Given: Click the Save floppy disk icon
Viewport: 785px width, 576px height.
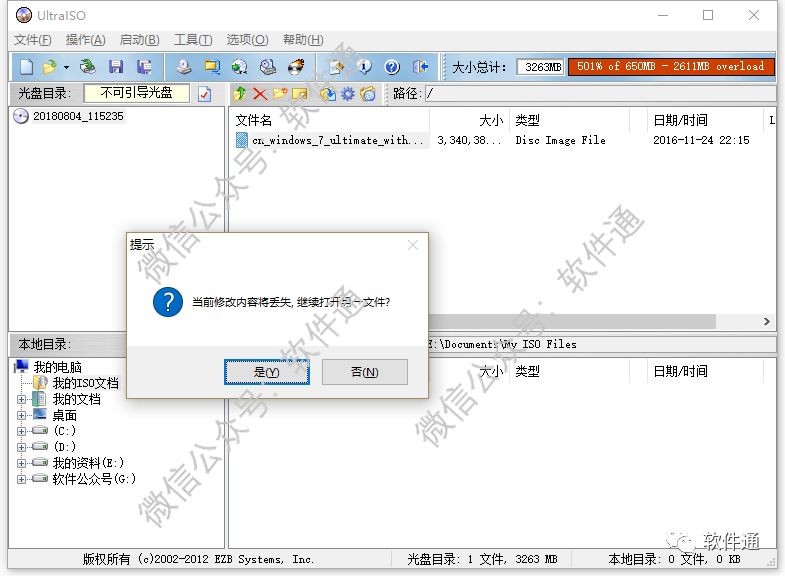Looking at the screenshot, I should click(116, 67).
